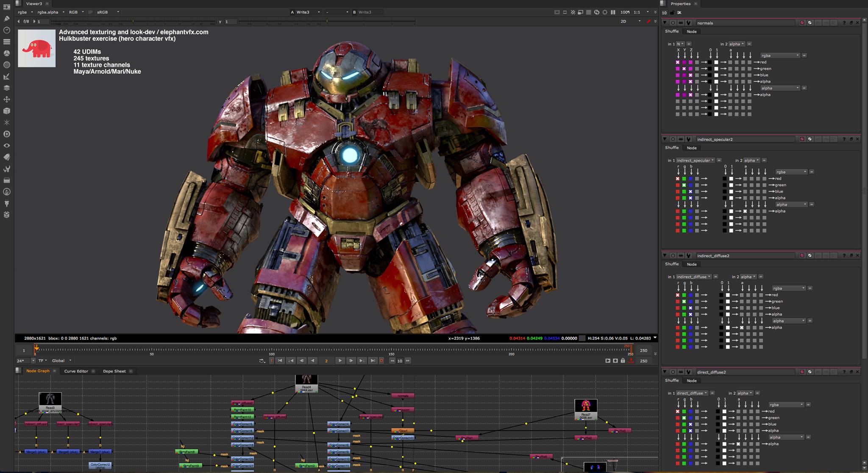
Task: Open the Views nodes eye icon menu
Action: (6, 146)
